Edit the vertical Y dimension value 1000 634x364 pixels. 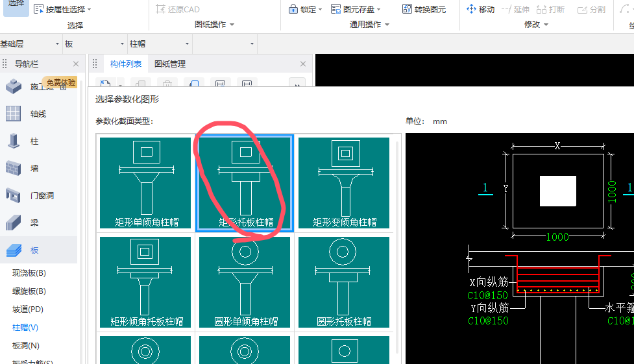[612, 192]
